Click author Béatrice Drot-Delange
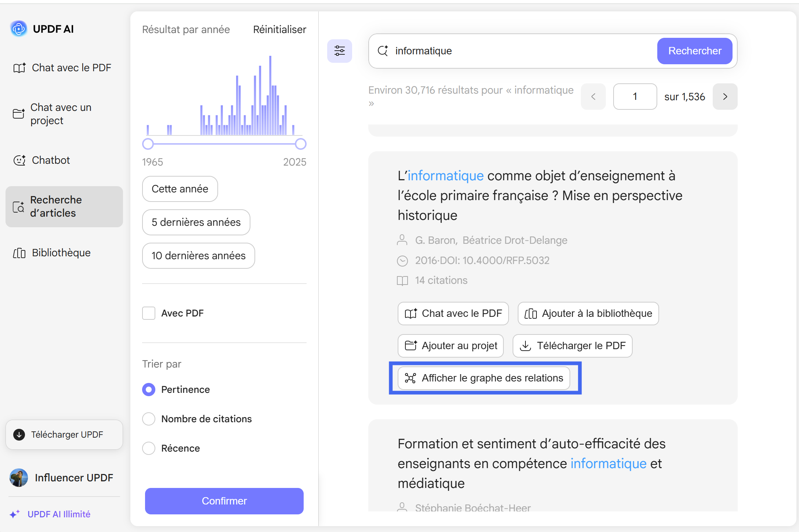Screen dimensions: 799x532 pos(515,240)
